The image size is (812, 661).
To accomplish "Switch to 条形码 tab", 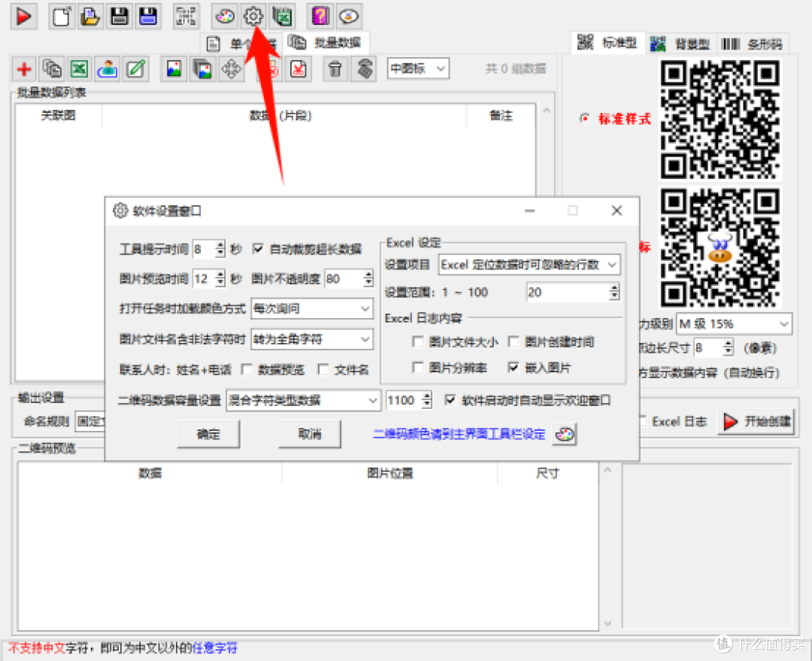I will [x=753, y=44].
